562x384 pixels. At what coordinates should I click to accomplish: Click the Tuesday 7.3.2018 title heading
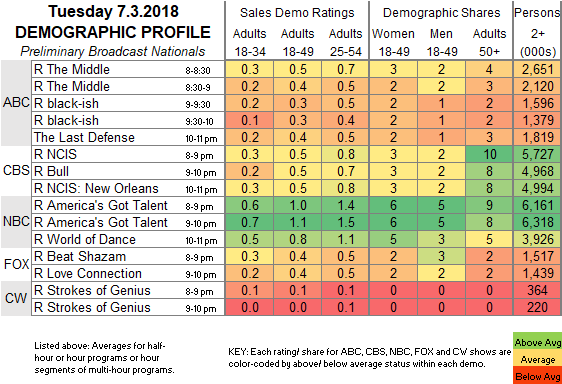[113, 12]
